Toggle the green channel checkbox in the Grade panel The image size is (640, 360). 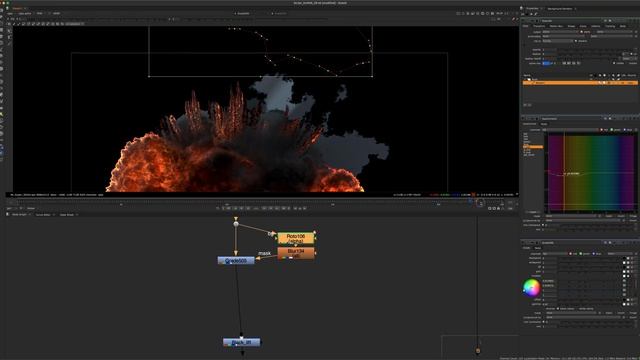tap(581, 254)
